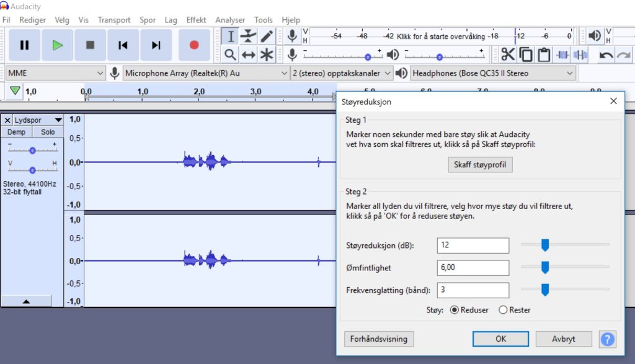Select the Draw (pencil) tool
The width and height of the screenshot is (635, 364).
coord(267,36)
